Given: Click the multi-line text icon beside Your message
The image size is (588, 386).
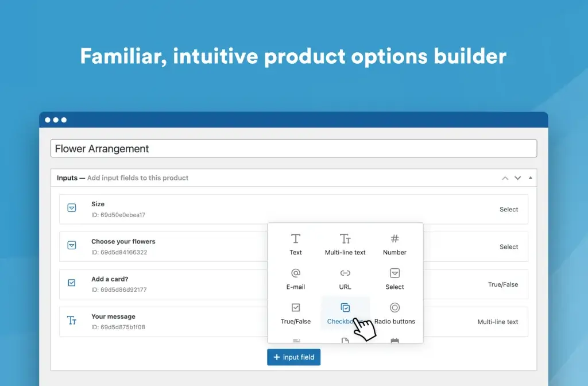Looking at the screenshot, I should [x=72, y=322].
